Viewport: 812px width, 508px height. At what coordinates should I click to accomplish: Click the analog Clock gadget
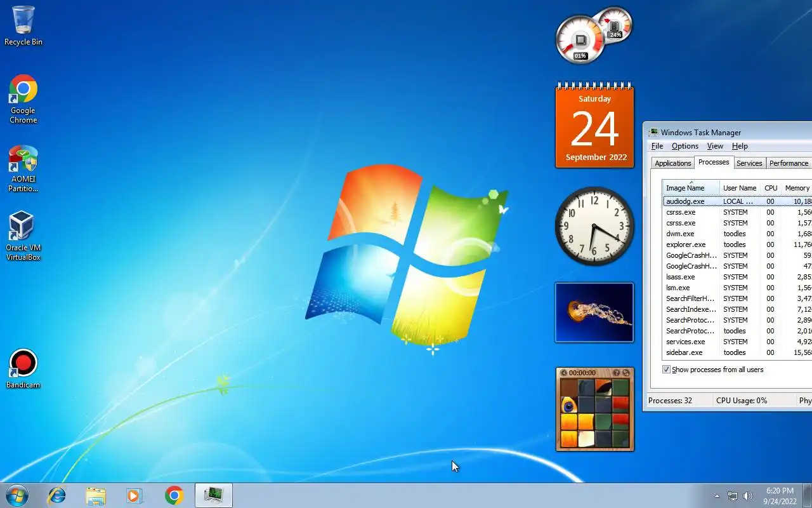point(594,226)
